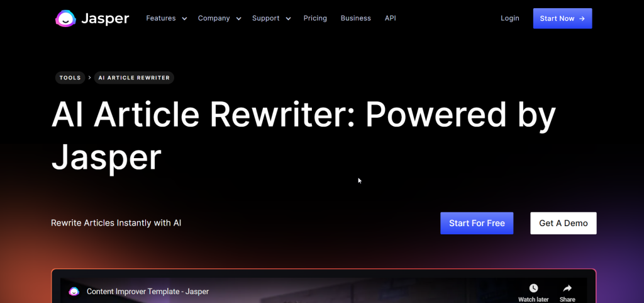The width and height of the screenshot is (644, 303).
Task: Open the Support menu
Action: pos(266,18)
